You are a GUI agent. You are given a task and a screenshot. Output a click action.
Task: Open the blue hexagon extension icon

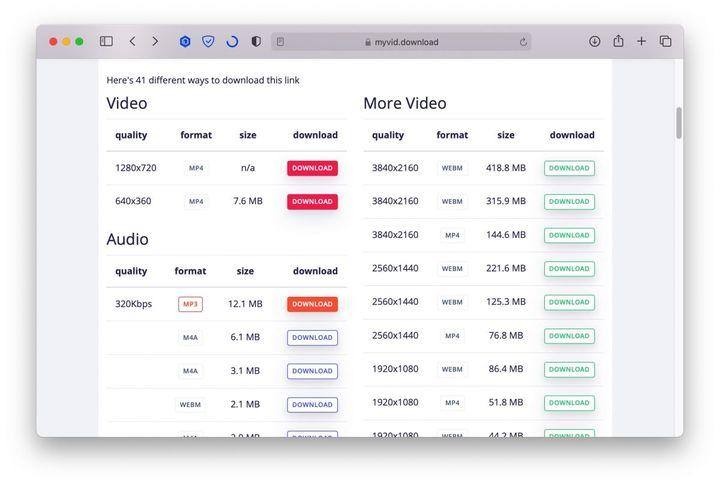[x=185, y=41]
